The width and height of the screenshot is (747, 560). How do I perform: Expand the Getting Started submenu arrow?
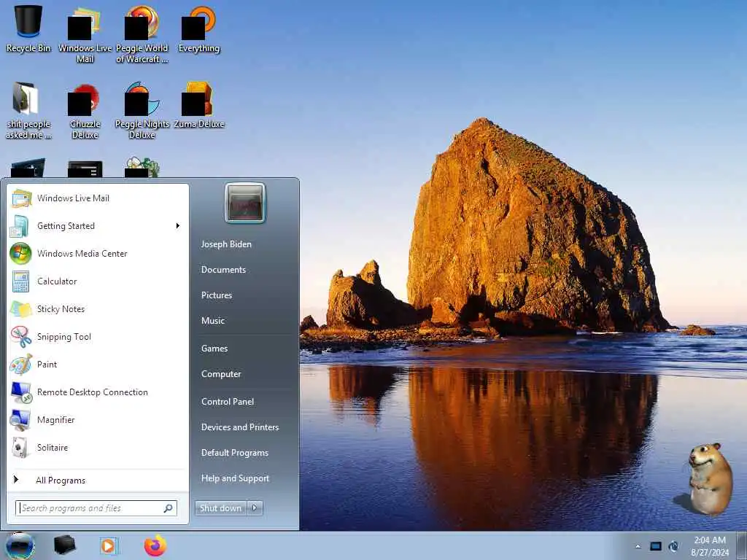point(178,226)
